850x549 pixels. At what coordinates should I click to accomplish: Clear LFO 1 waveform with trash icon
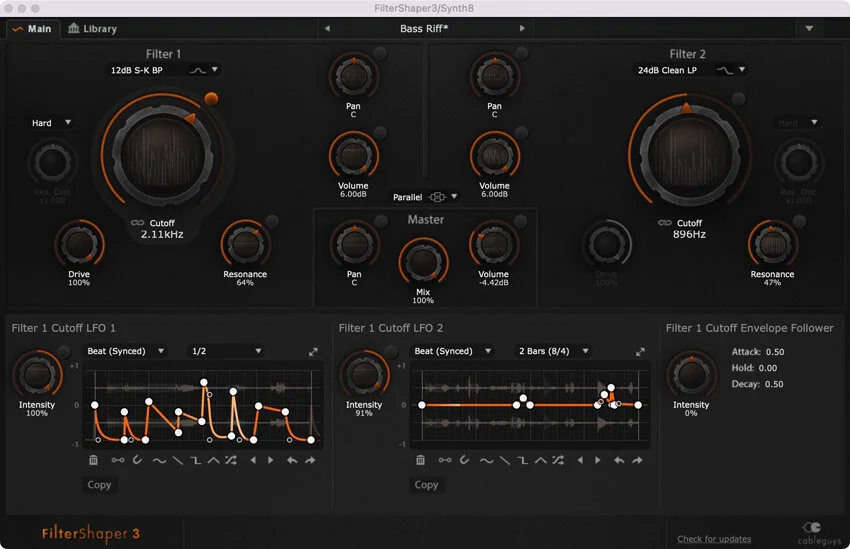tap(93, 460)
